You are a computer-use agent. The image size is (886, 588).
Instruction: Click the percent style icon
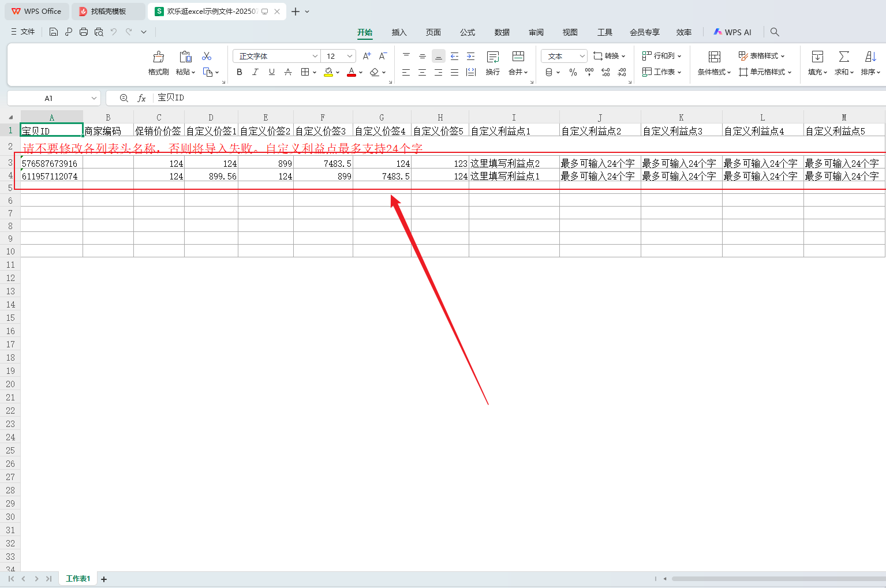(573, 72)
